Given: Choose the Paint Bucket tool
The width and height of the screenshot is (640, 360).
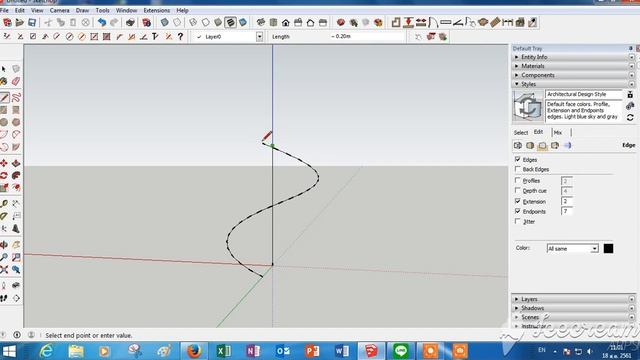Looking at the screenshot, I should click(4, 81).
